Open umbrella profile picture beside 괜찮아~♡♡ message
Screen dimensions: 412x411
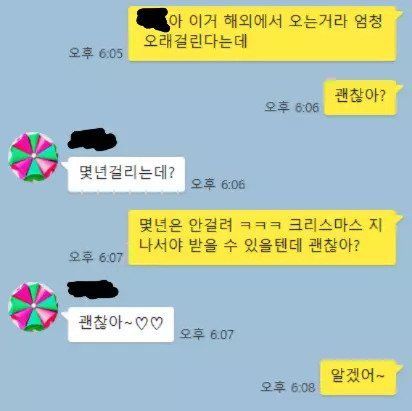coord(33,307)
